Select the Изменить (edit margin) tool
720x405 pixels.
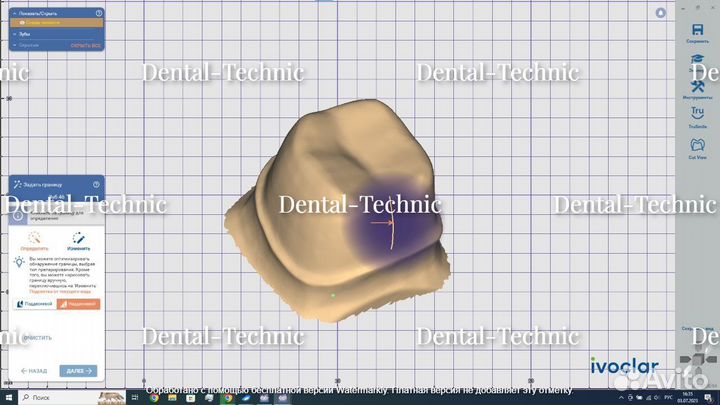[78, 240]
